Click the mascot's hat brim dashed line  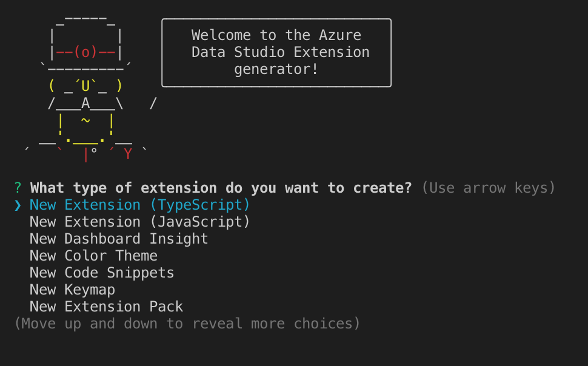point(85,68)
